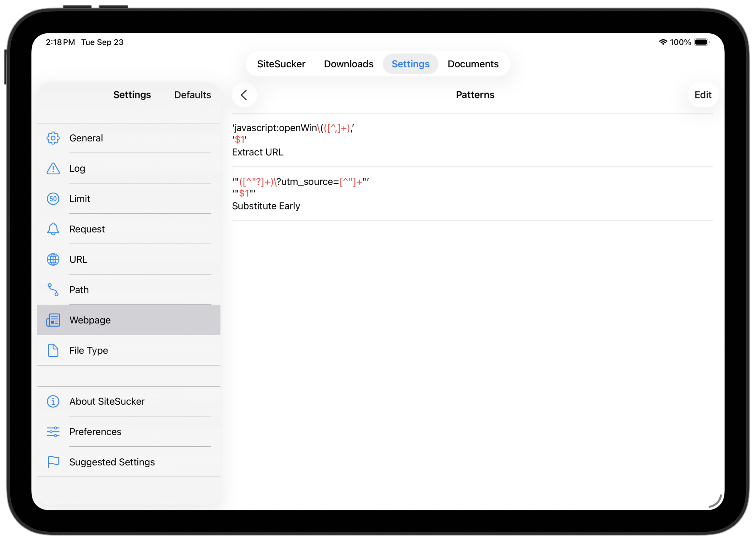Click the battery status icon

click(702, 42)
